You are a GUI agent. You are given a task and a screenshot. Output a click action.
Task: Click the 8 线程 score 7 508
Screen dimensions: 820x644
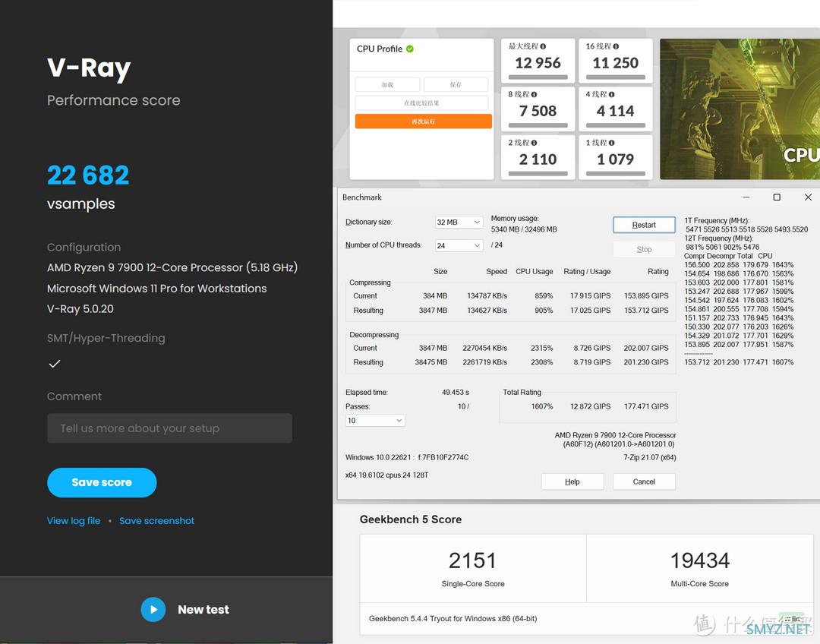538,111
